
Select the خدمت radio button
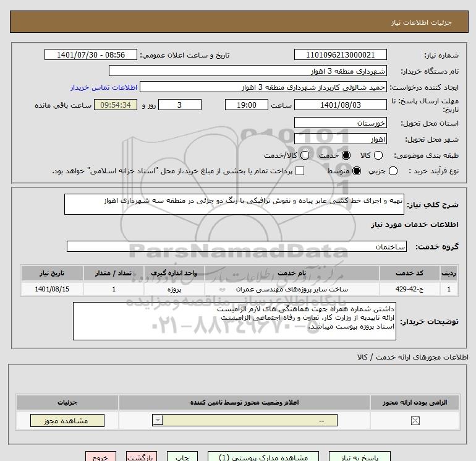[x=346, y=155]
